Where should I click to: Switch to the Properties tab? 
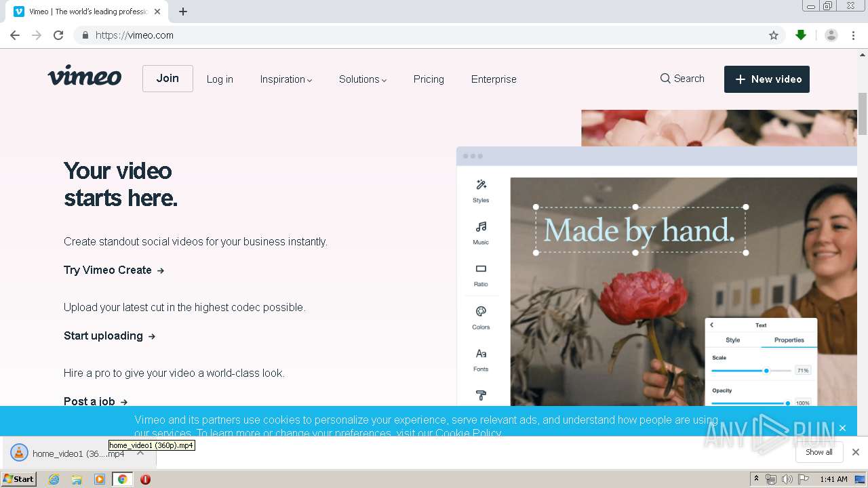coord(789,340)
